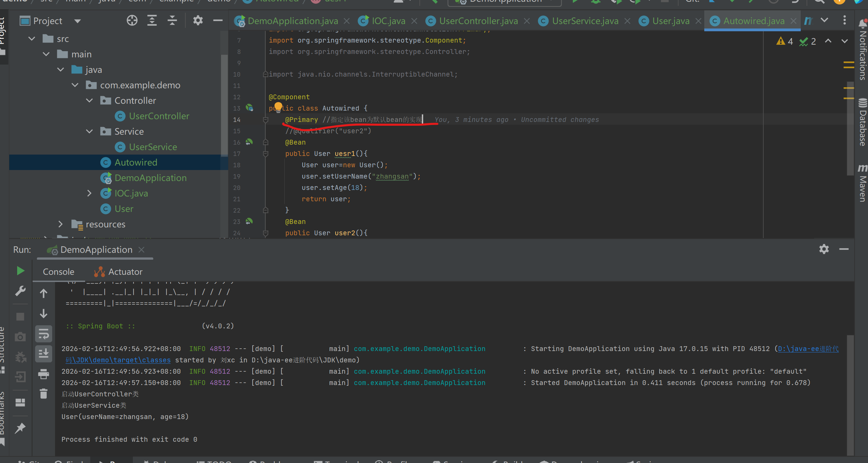This screenshot has height=463, width=868.
Task: Click the bean gutter icon on line 16
Action: 249,142
